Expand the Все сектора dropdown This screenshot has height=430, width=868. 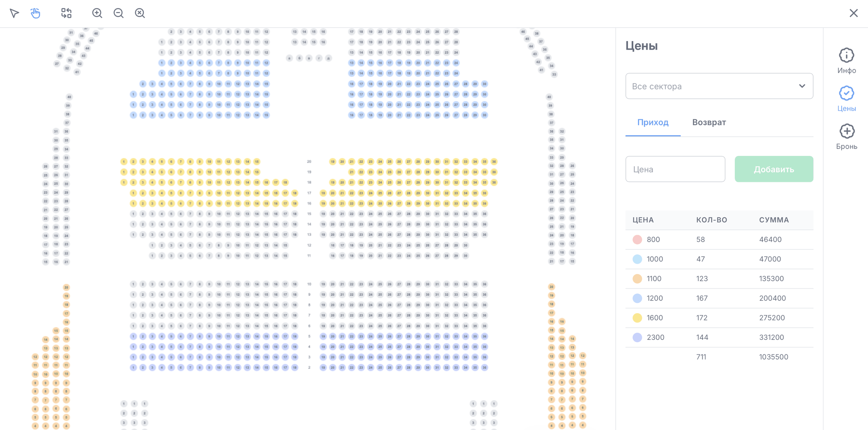click(x=719, y=86)
